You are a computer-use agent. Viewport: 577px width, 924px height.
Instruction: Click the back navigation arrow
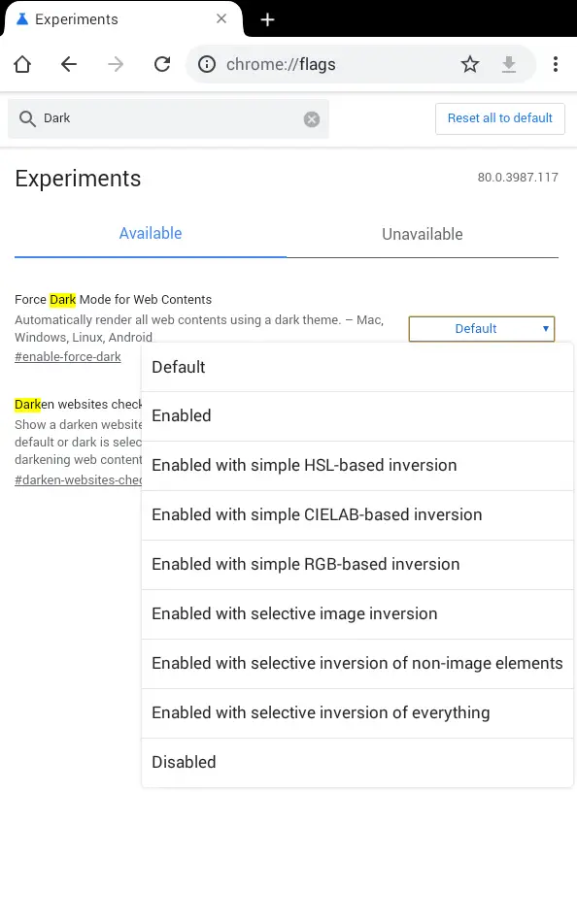pos(69,64)
